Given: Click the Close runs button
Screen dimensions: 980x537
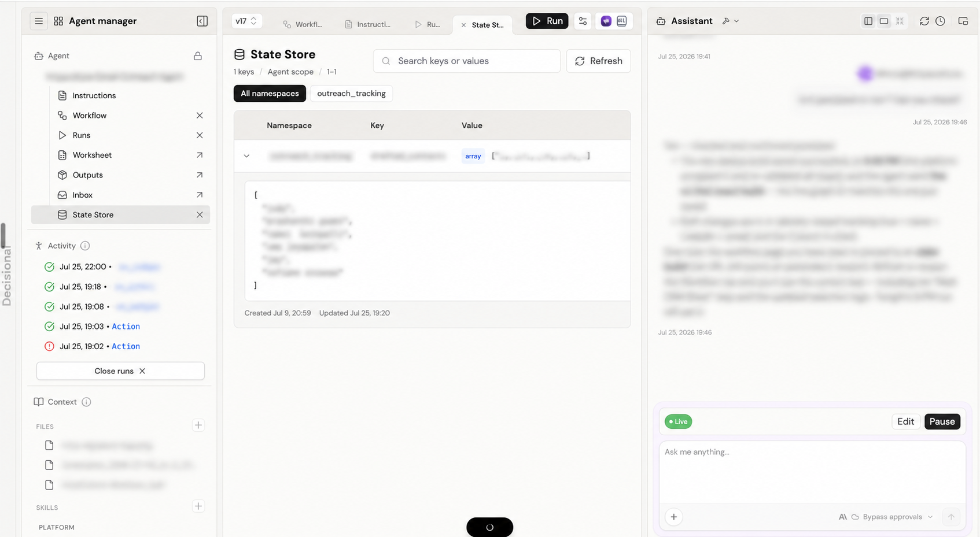Looking at the screenshot, I should click(120, 371).
